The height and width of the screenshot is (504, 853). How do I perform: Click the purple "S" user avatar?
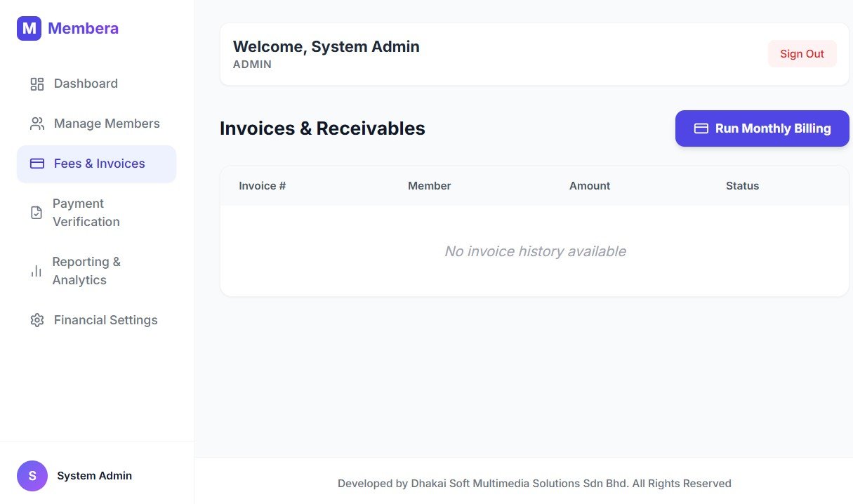pos(32,476)
